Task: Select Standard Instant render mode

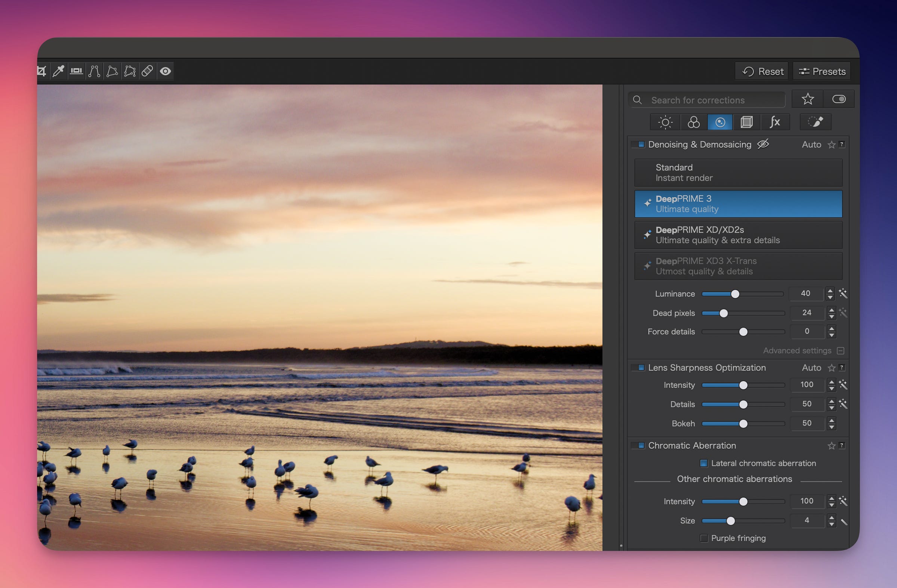Action: click(738, 173)
